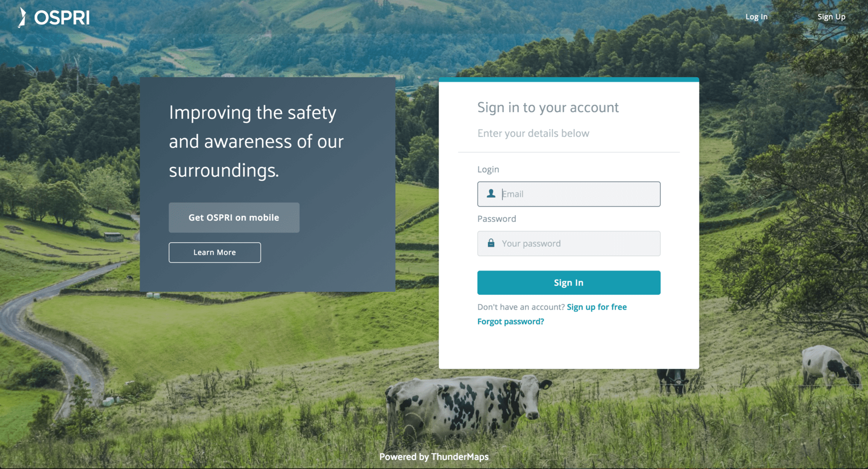Viewport: 868px width, 469px height.
Task: Click the Sign In button
Action: pyautogui.click(x=569, y=283)
